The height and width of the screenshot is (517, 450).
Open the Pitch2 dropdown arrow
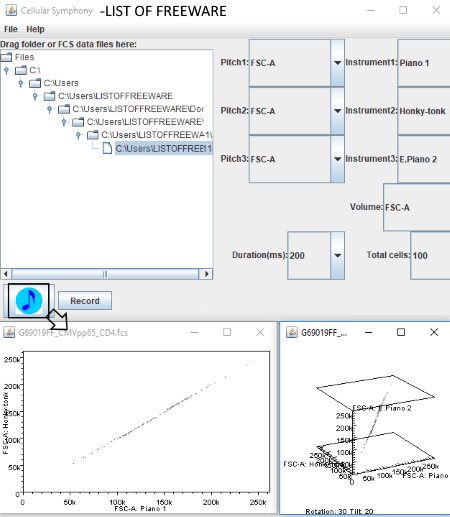point(337,111)
